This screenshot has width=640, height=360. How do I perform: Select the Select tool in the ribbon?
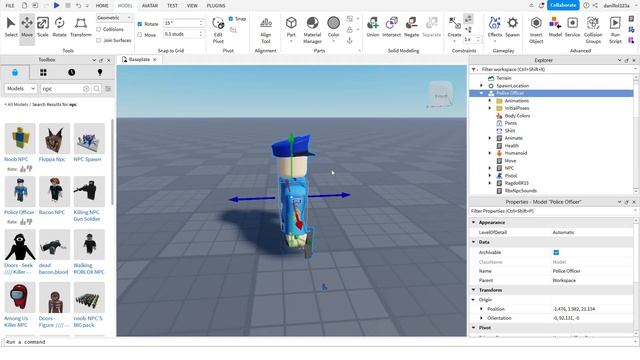pos(11,27)
